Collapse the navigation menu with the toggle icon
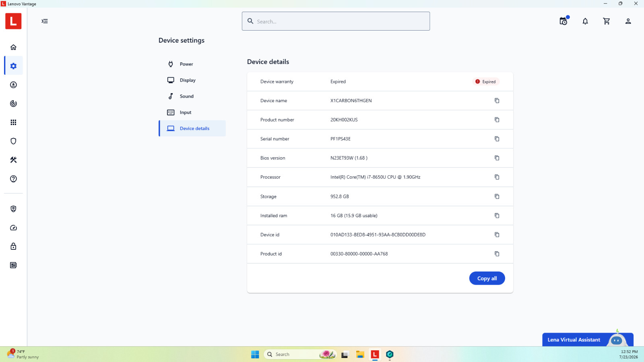 [45, 21]
